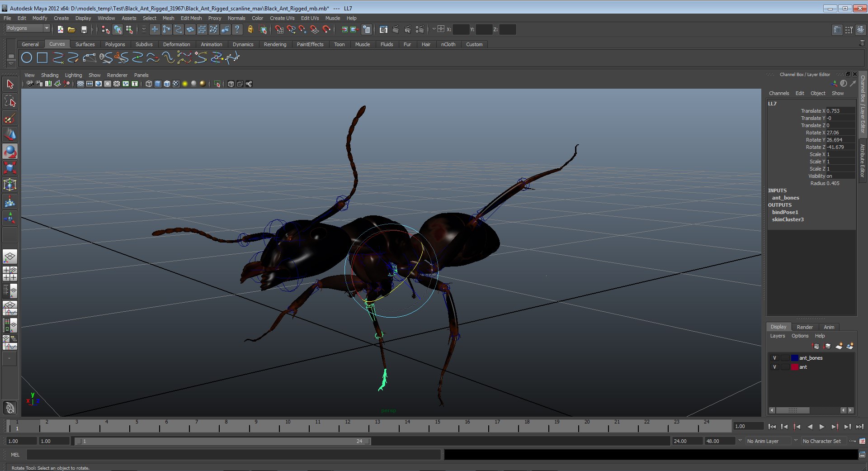Create a NURBS circle from shelf
This screenshot has height=471, width=868.
27,58
